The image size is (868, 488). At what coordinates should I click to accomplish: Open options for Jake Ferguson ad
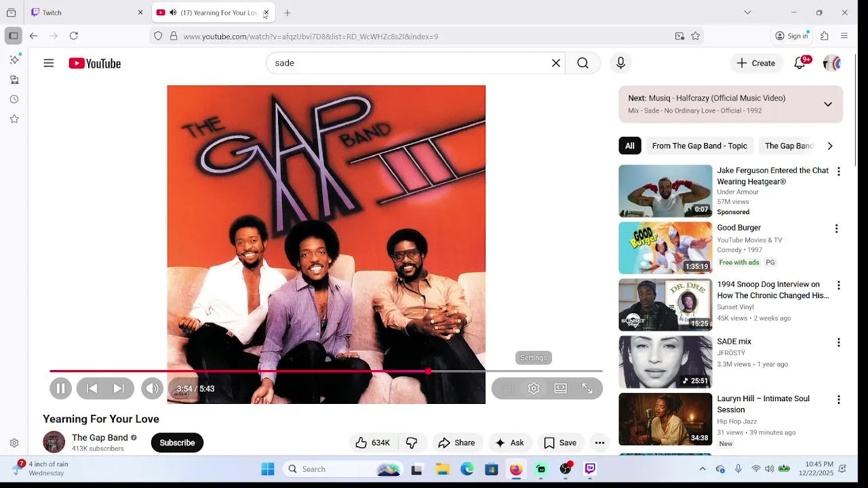pyautogui.click(x=838, y=171)
